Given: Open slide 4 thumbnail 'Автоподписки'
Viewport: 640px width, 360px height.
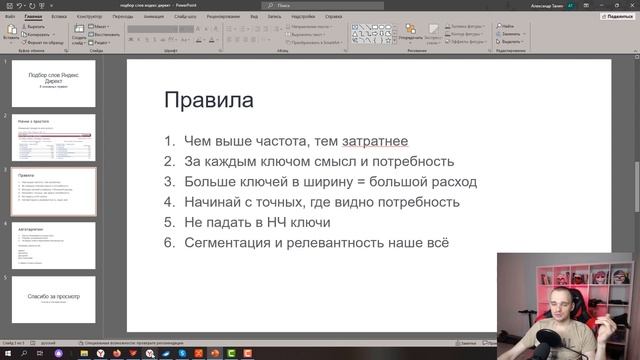Looking at the screenshot, I should pos(53,245).
